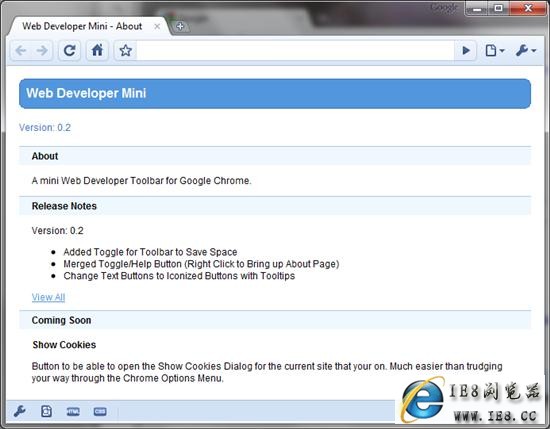Go back using the browser back arrow
550x429 pixels.
21,51
